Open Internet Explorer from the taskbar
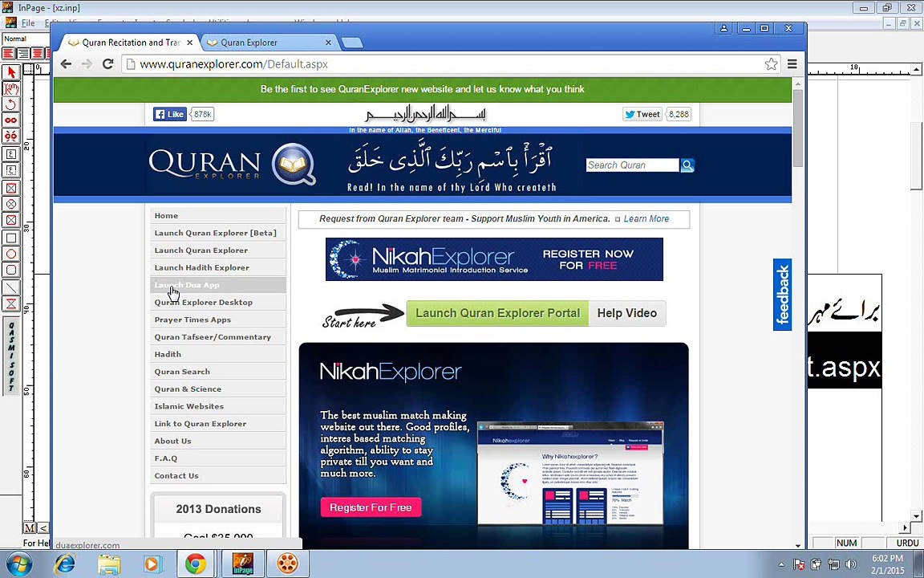 pos(63,564)
